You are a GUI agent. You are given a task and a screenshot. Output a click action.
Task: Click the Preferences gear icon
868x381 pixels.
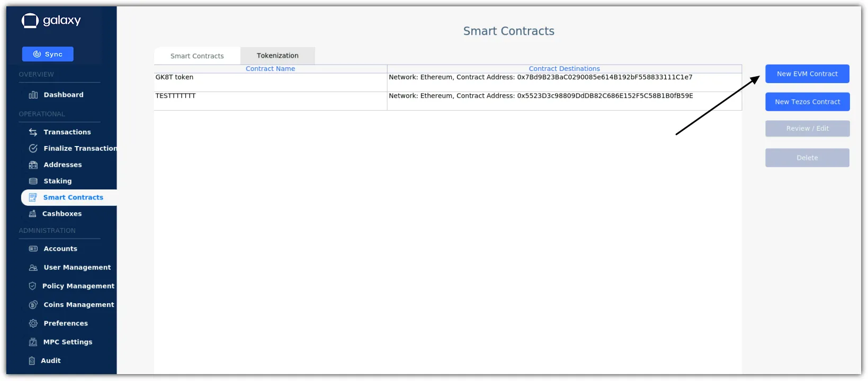(x=33, y=323)
